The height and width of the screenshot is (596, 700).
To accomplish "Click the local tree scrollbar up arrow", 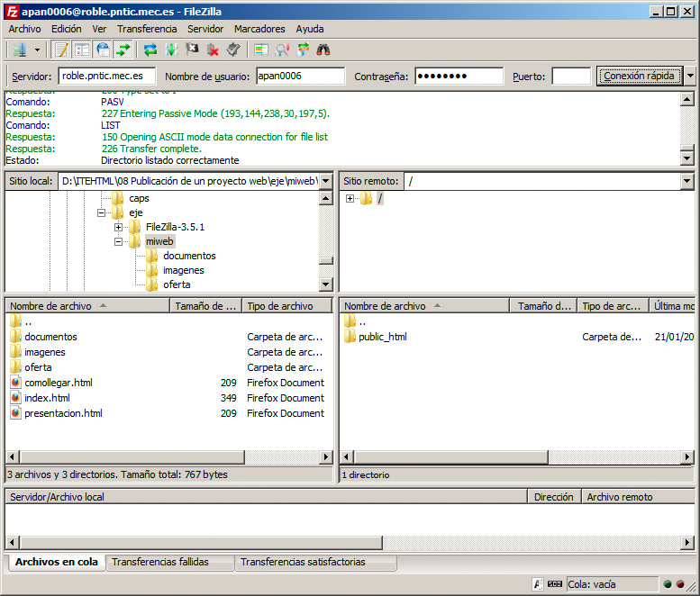I will tap(326, 198).
